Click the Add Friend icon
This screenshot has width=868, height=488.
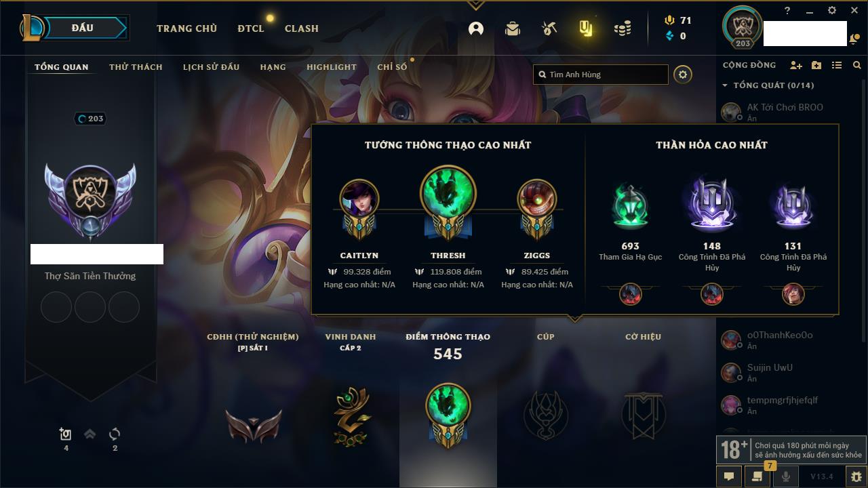coord(796,65)
